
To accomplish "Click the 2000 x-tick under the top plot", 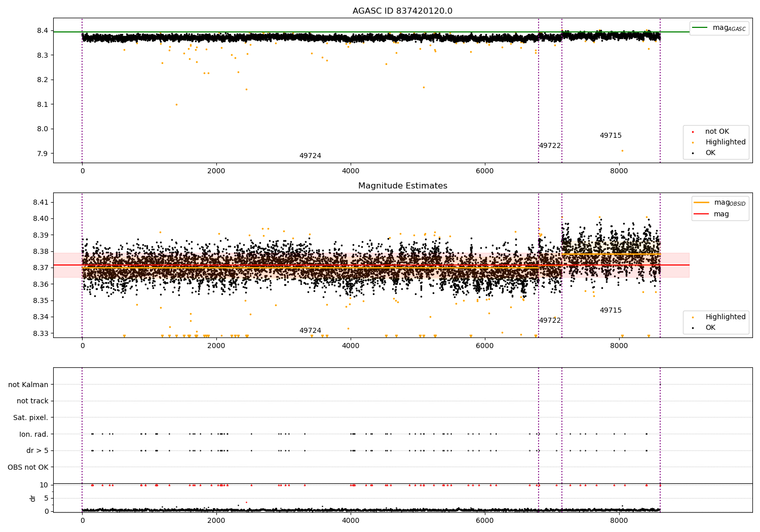I will coord(216,171).
